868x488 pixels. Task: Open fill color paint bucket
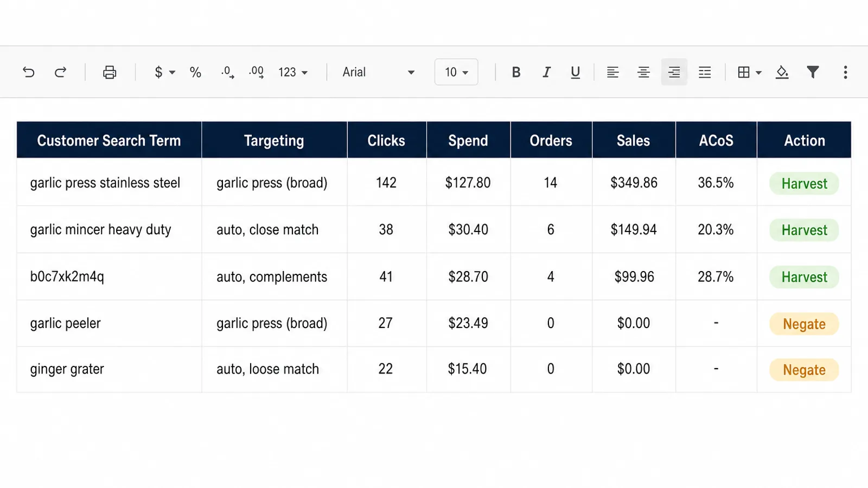tap(782, 72)
